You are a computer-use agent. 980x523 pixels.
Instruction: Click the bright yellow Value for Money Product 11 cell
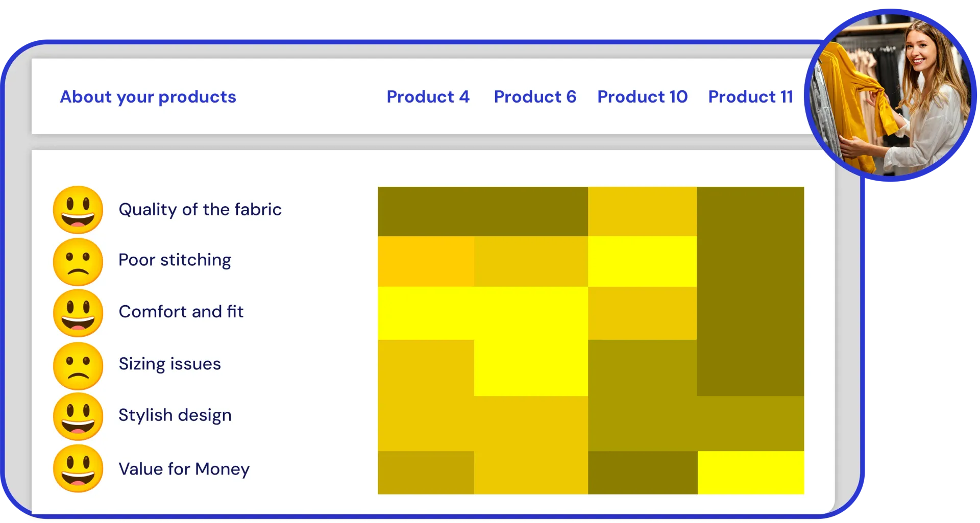pos(751,472)
